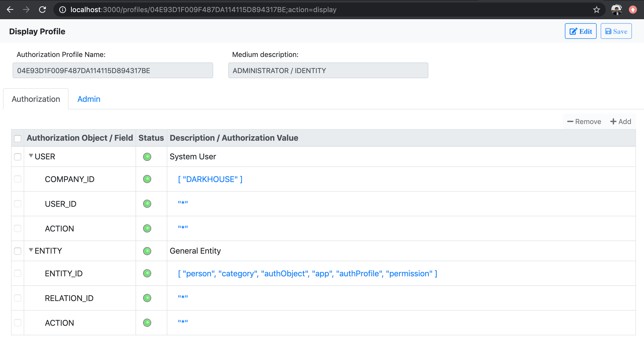Screen dimensions: 644x358
Task: Tick the select-all checkbox in table header
Action: click(x=18, y=138)
